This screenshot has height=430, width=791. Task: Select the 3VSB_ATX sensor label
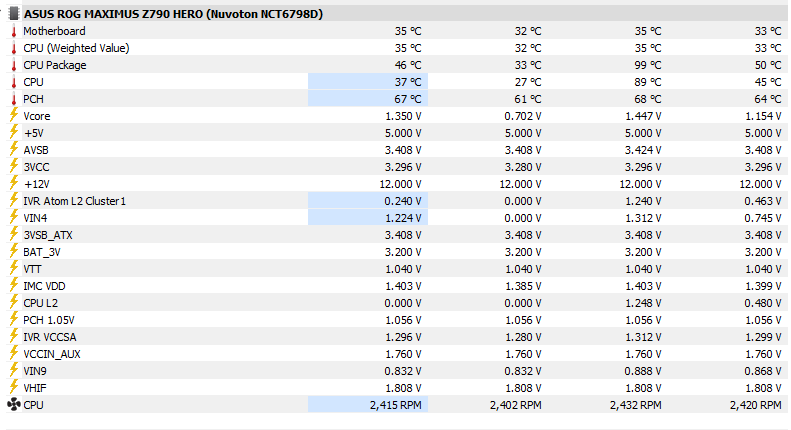coord(48,235)
